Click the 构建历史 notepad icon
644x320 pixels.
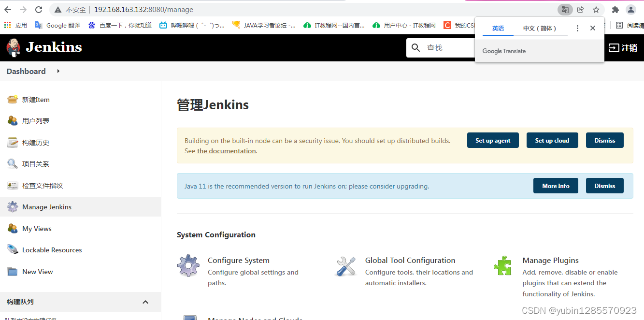(13, 143)
